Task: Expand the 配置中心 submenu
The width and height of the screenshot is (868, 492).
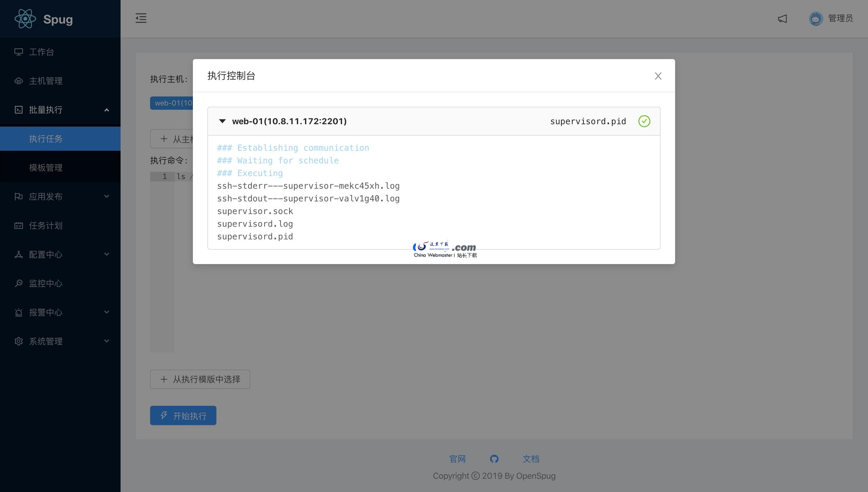Action: point(46,254)
